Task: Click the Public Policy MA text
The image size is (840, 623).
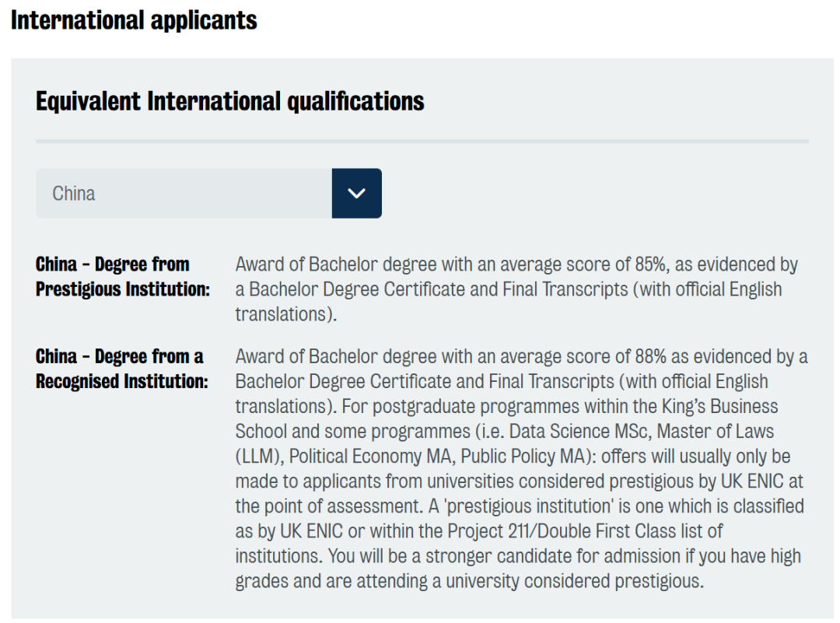Action: [x=523, y=456]
